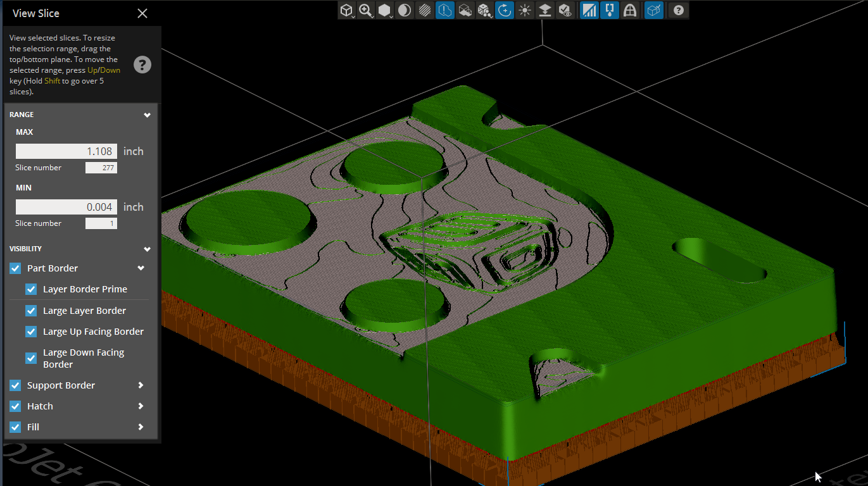Screen dimensions: 868x486
Task: Uncheck the Part Border checkbox
Action: coord(15,268)
